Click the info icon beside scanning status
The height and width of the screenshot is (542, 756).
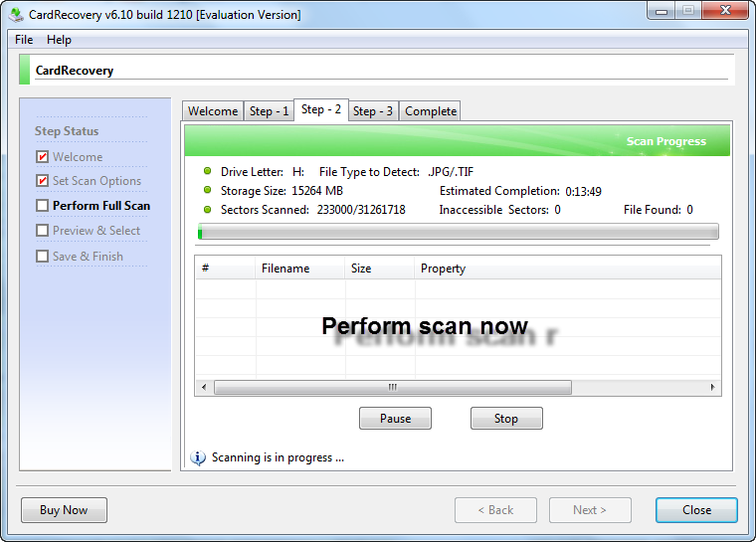click(x=198, y=457)
